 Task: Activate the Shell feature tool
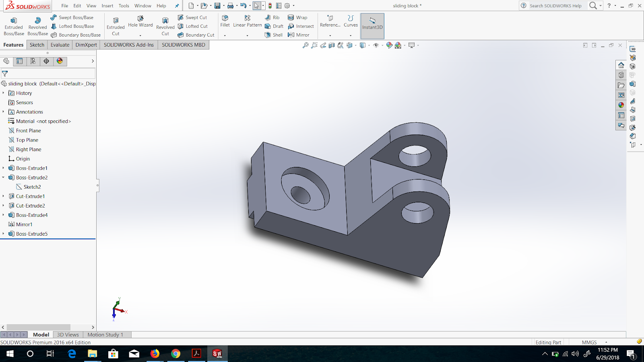pyautogui.click(x=274, y=35)
